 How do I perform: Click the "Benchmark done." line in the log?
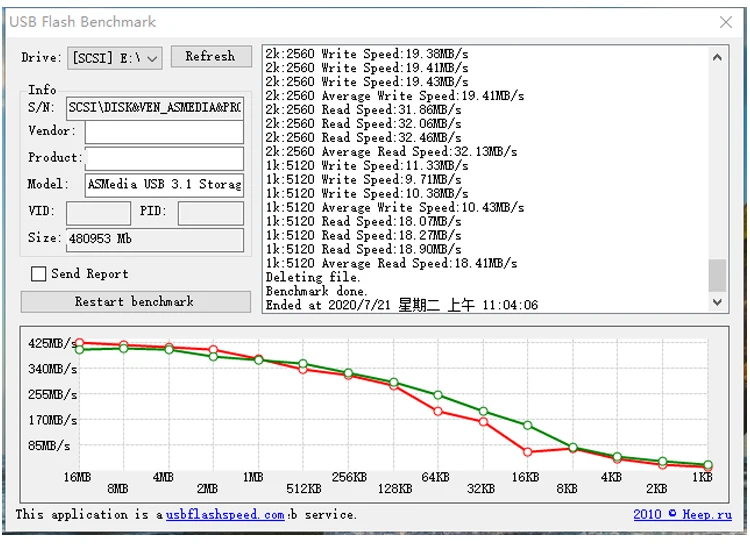(x=317, y=292)
